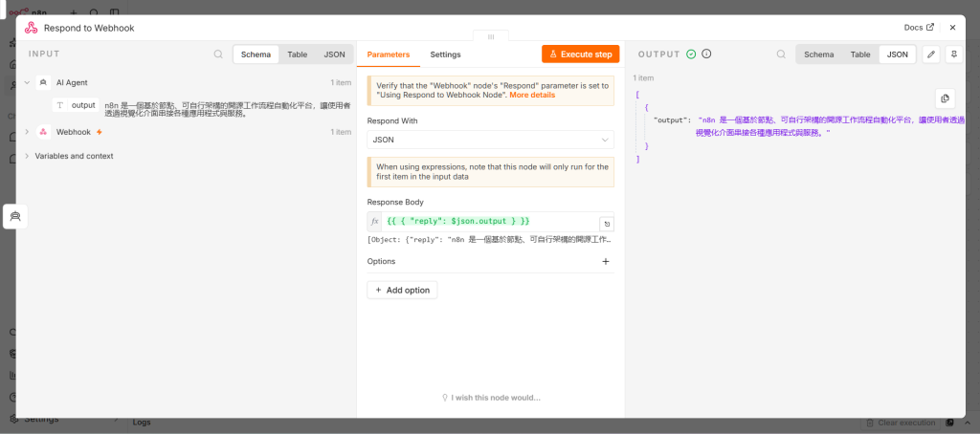Click the Add option button
Image resolution: width=980 pixels, height=434 pixels.
click(402, 290)
